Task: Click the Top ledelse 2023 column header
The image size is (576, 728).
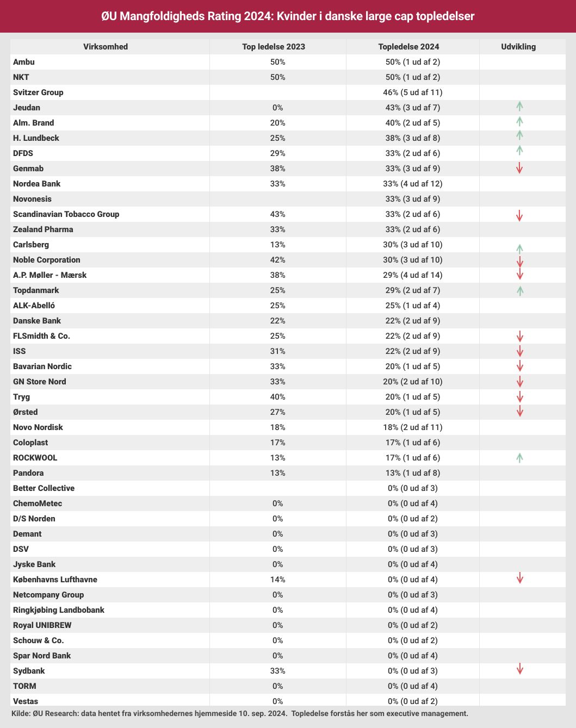Action: [274, 47]
